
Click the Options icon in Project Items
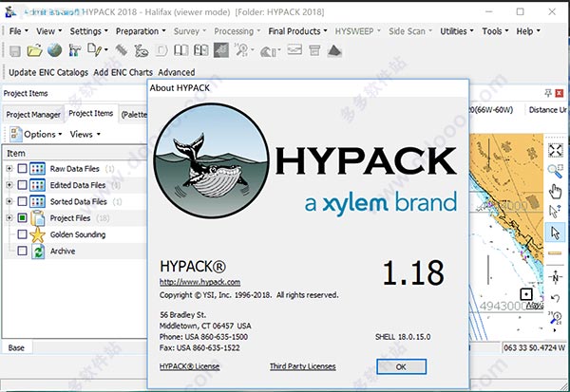click(15, 134)
